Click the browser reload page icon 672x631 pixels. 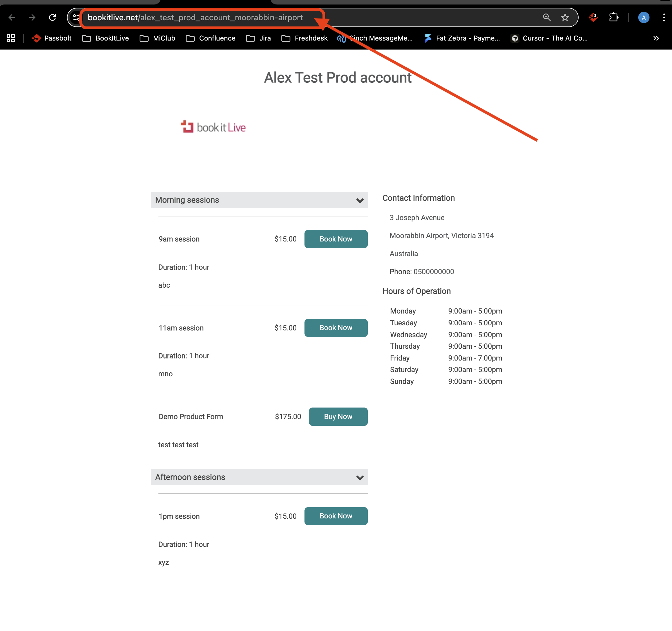[x=52, y=17]
